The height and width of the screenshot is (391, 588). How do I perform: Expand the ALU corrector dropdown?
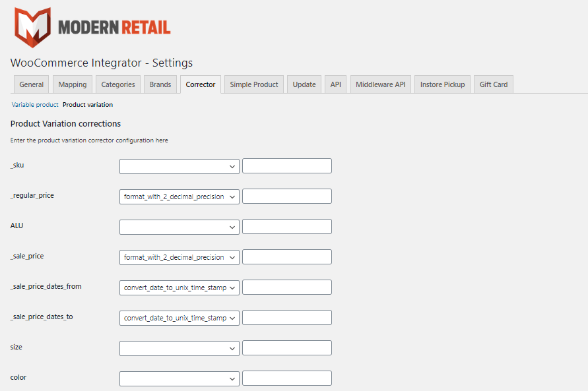[x=180, y=227]
